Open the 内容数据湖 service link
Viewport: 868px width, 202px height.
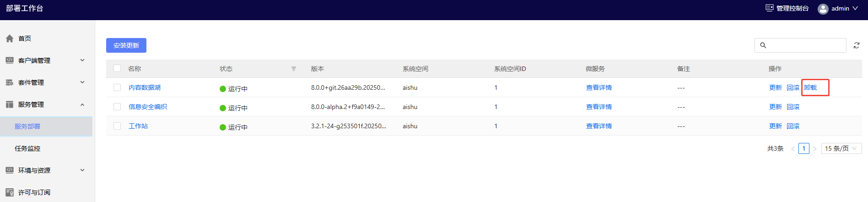(145, 87)
